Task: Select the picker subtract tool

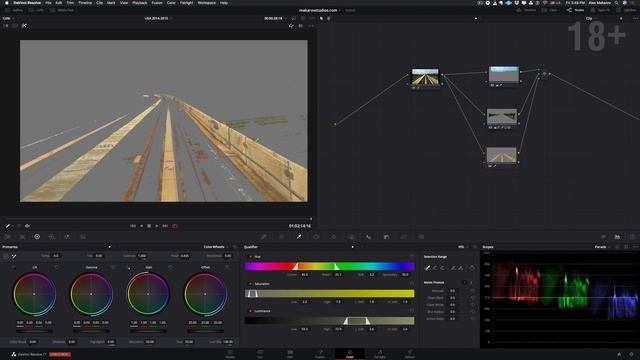Action: (435, 268)
